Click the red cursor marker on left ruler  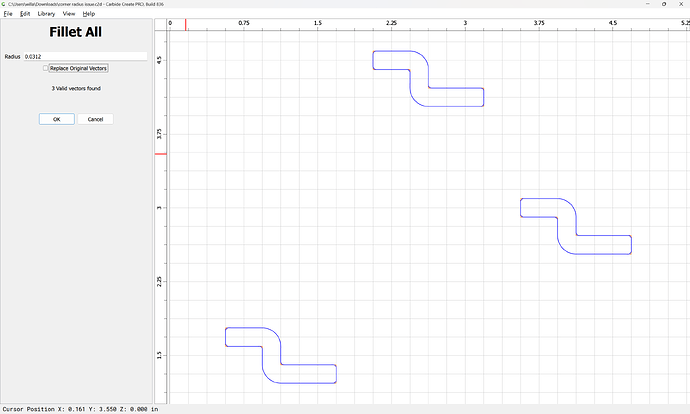point(160,154)
